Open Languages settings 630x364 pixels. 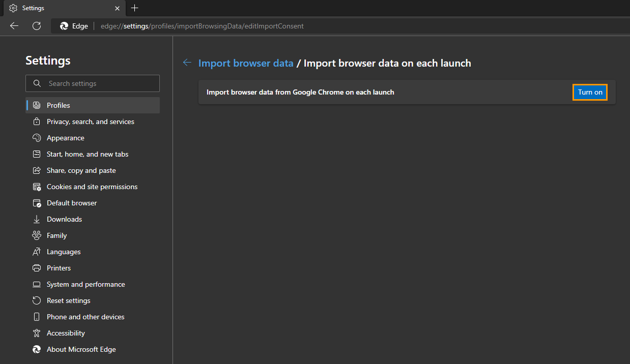(93, 252)
